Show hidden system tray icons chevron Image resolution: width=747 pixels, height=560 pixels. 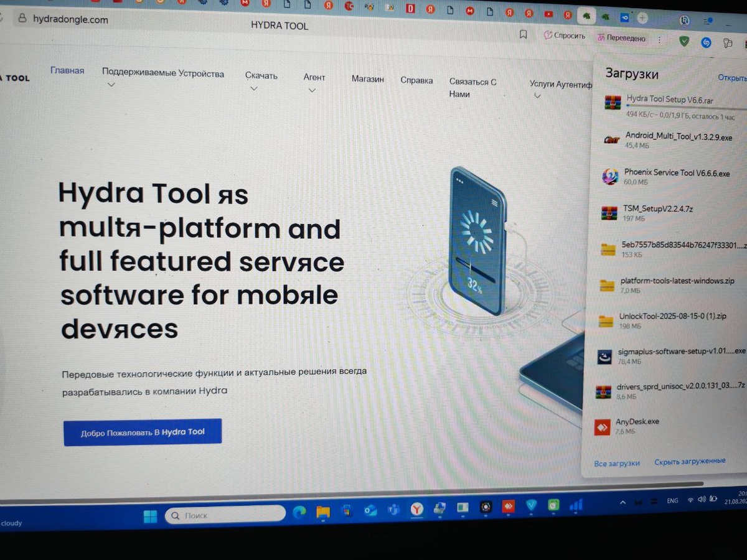point(623,502)
